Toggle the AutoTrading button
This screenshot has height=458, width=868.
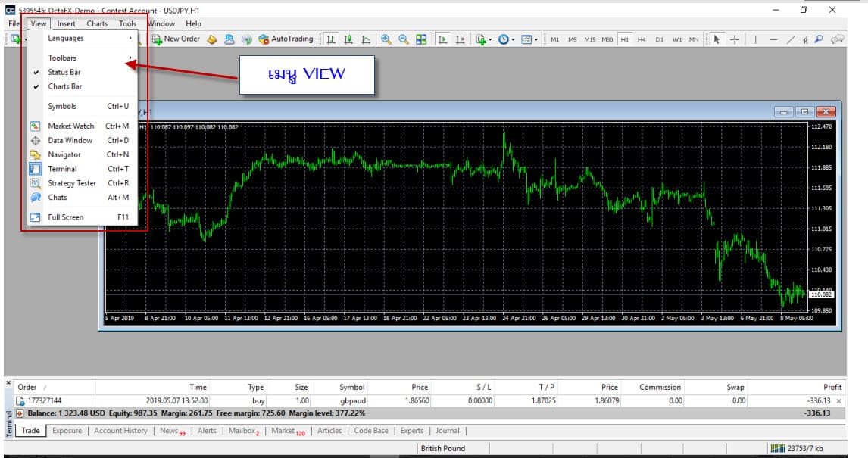286,39
